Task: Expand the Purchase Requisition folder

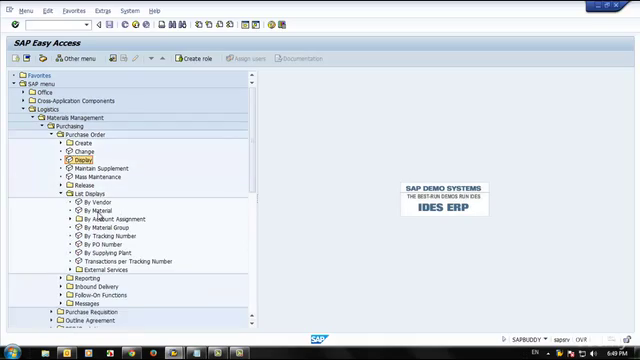Action: tap(51, 312)
